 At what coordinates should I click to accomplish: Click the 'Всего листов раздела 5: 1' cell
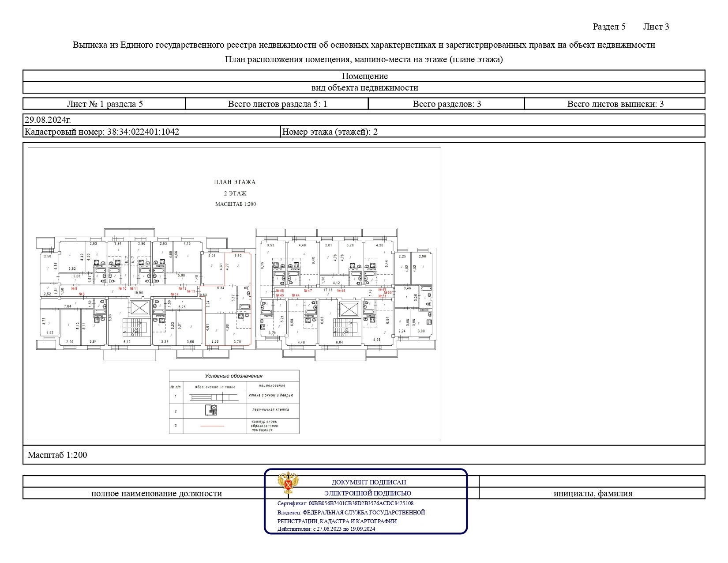pos(277,104)
